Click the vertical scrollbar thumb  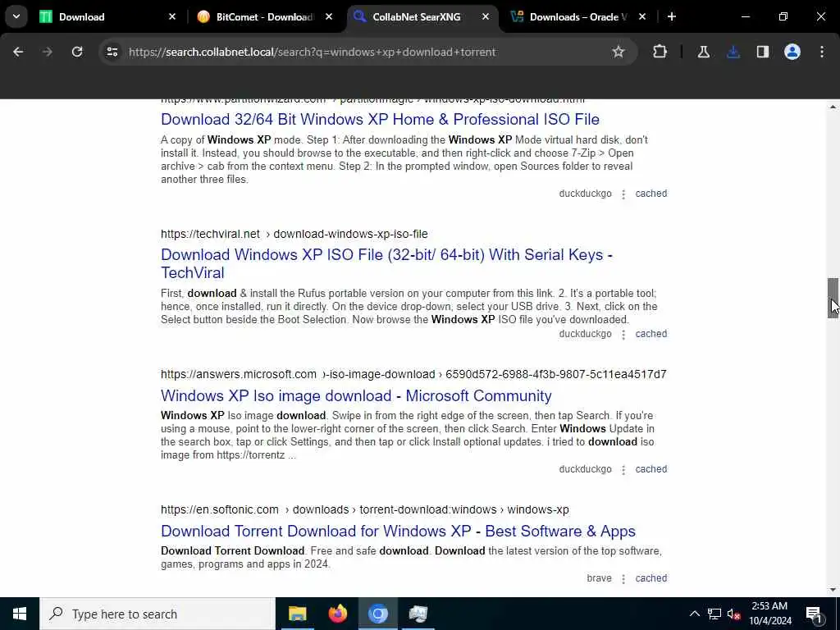click(833, 298)
